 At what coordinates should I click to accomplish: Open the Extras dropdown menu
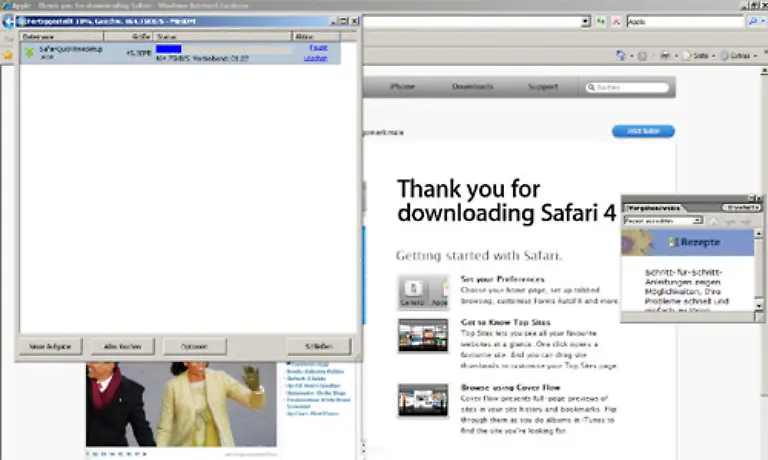pyautogui.click(x=739, y=55)
